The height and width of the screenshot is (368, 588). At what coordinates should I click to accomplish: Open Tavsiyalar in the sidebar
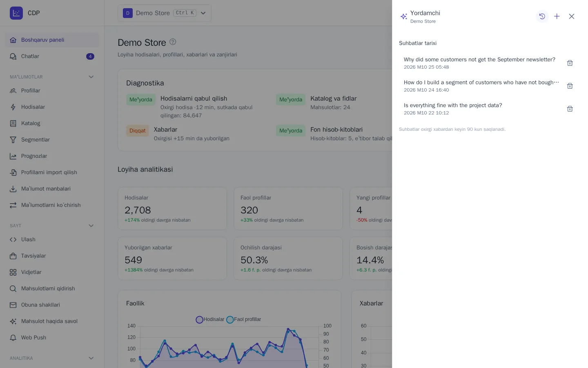[x=52, y=256]
